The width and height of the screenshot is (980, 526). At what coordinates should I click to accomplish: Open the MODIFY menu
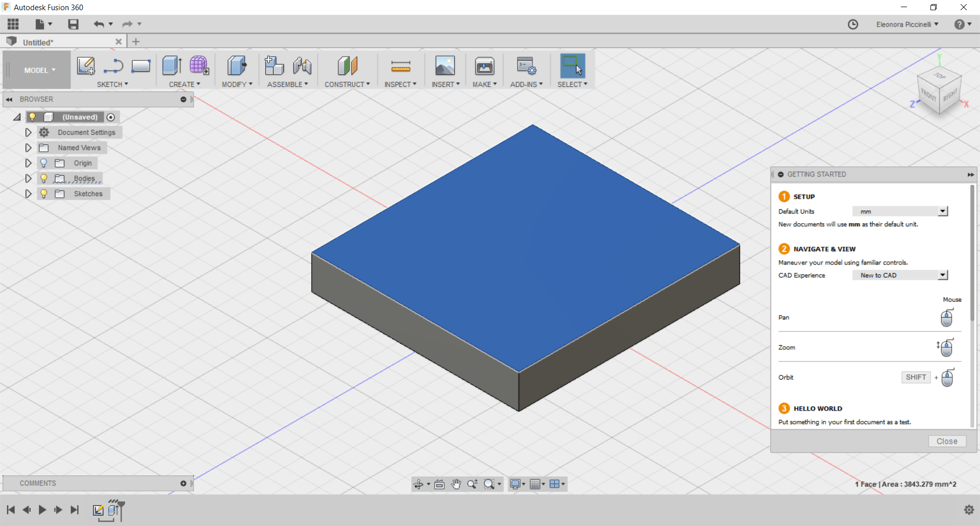pos(237,84)
